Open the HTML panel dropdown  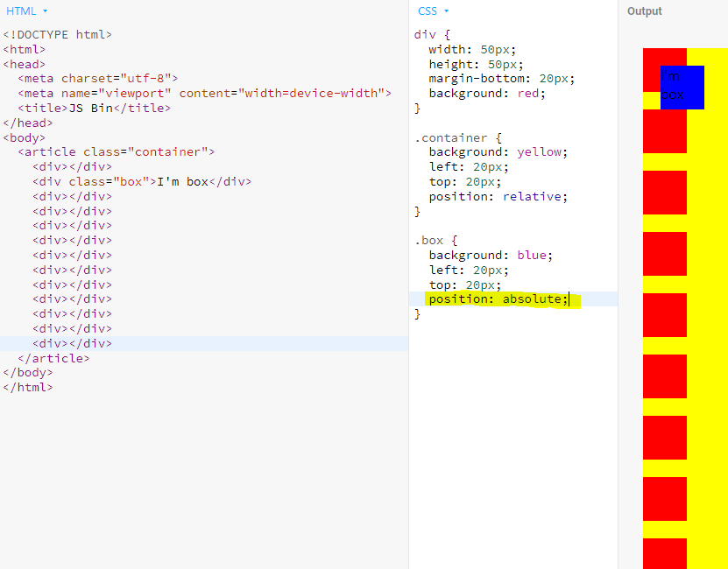tap(26, 11)
